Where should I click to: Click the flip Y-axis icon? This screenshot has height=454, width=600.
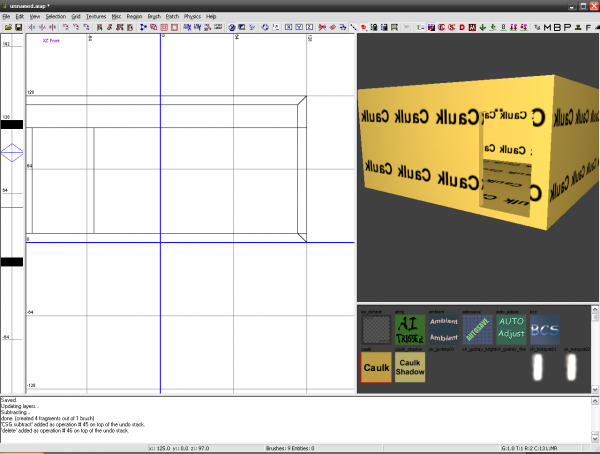42,27
